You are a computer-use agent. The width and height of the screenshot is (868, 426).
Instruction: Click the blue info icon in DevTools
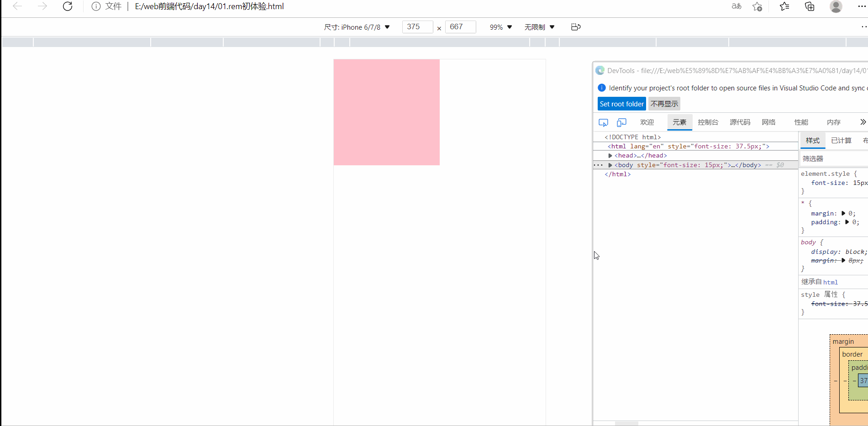[x=601, y=88]
